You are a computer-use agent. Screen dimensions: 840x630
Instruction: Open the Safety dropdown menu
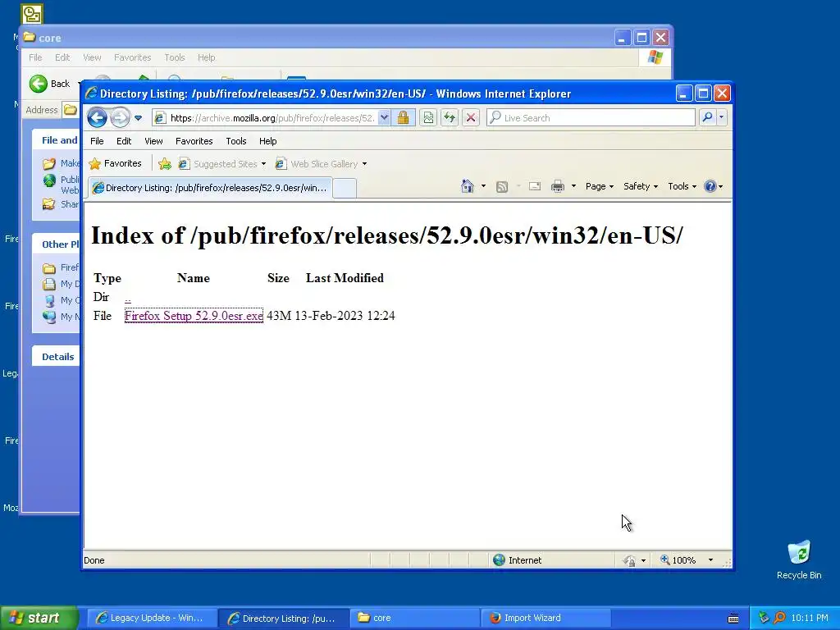coord(640,186)
